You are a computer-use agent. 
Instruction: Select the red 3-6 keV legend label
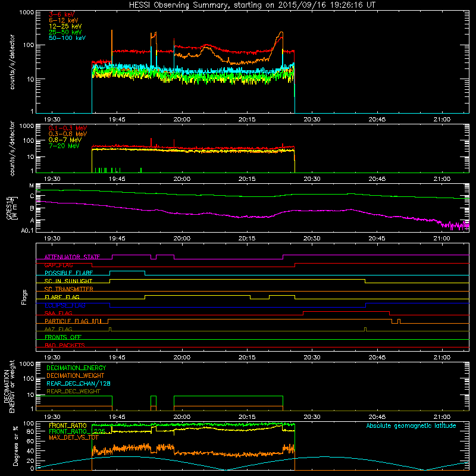(61, 14)
